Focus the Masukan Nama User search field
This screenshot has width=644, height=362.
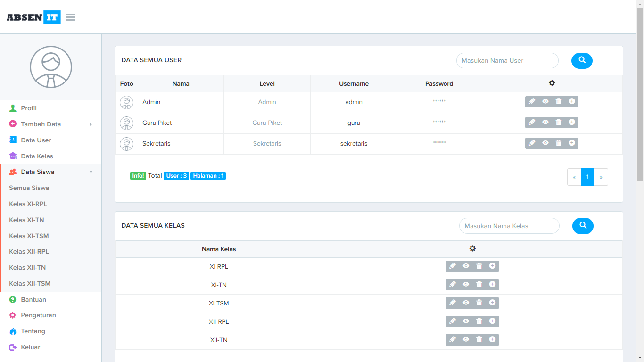pyautogui.click(x=507, y=60)
